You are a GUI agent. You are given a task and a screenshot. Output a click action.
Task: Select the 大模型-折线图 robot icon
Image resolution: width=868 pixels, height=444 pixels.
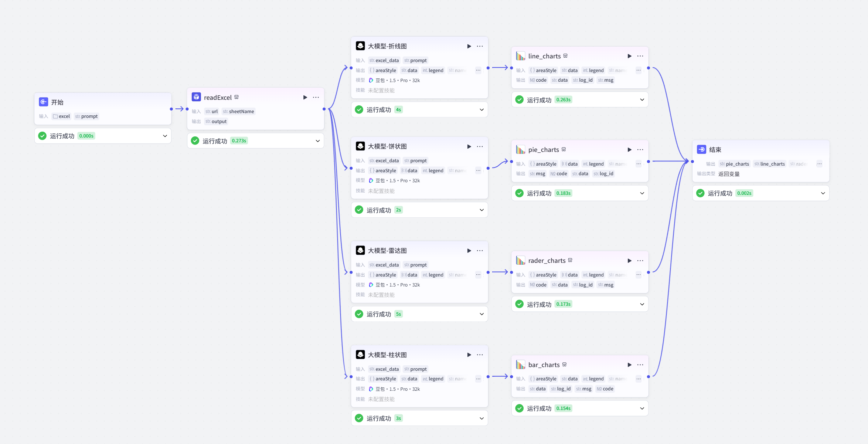coord(360,45)
